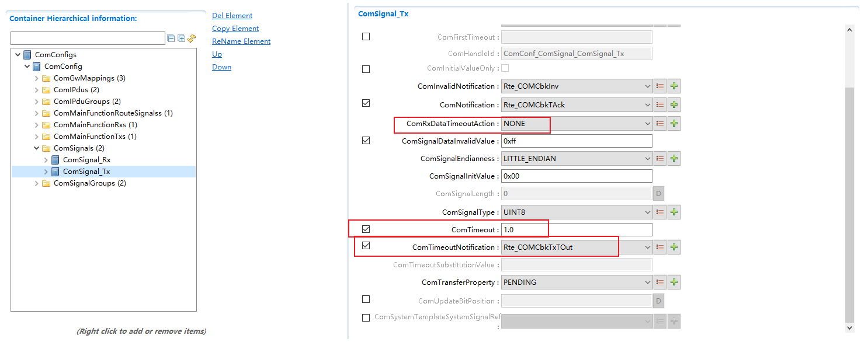Click list icon beside ComTransferProperty
868x342 pixels.
point(660,282)
